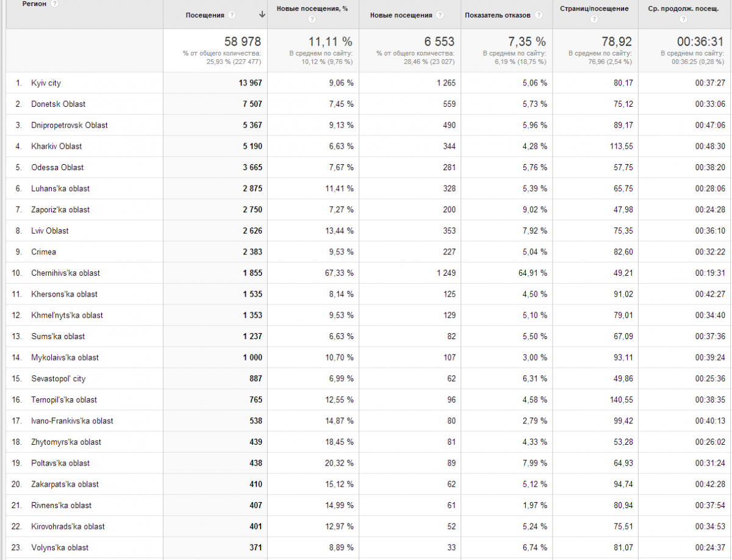Open help icon beside Новые посещения count header
The width and height of the screenshot is (732, 560).
click(x=440, y=15)
